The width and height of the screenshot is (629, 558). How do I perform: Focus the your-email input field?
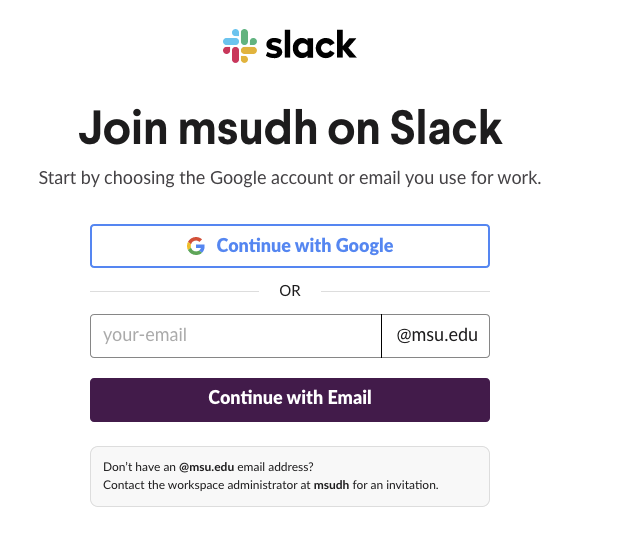(x=236, y=336)
